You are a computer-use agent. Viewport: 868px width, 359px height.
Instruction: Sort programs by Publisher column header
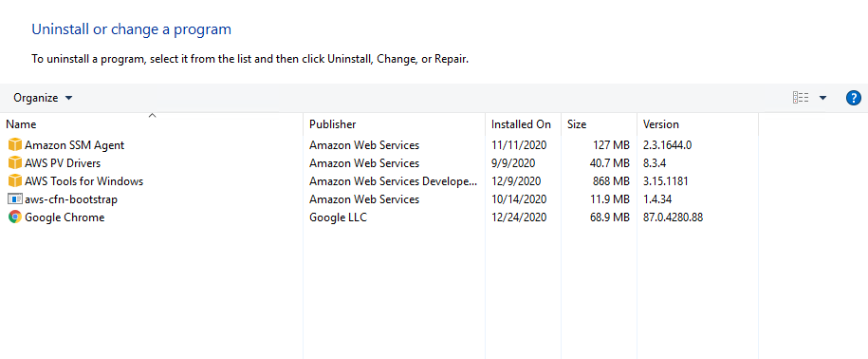tap(394, 124)
